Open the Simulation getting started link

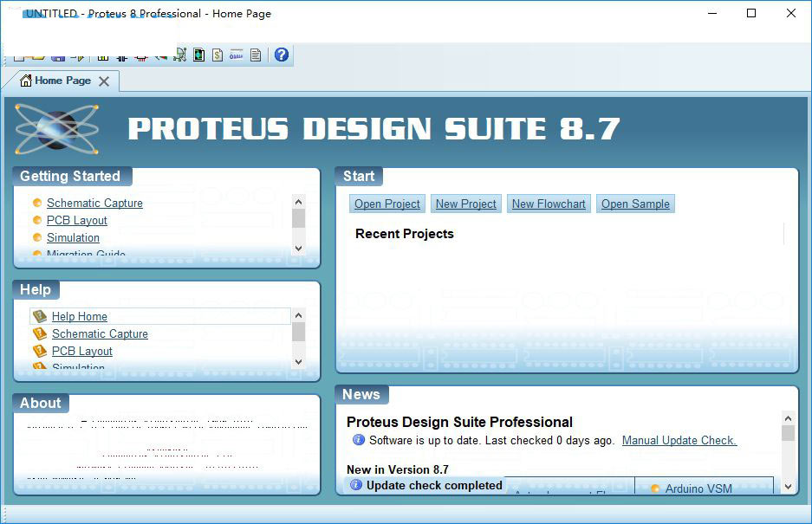[x=73, y=237]
